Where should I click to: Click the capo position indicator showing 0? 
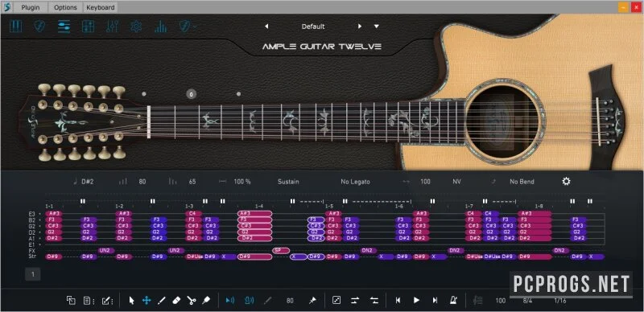(191, 94)
